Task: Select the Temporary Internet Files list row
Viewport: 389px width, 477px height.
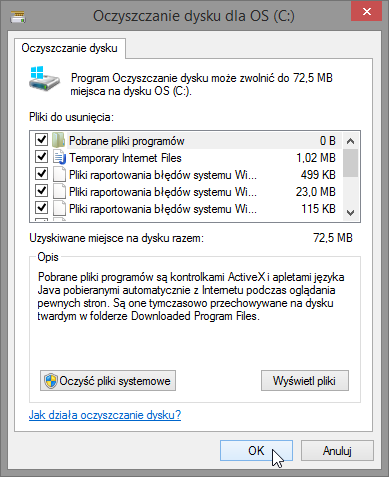Action: click(188, 157)
